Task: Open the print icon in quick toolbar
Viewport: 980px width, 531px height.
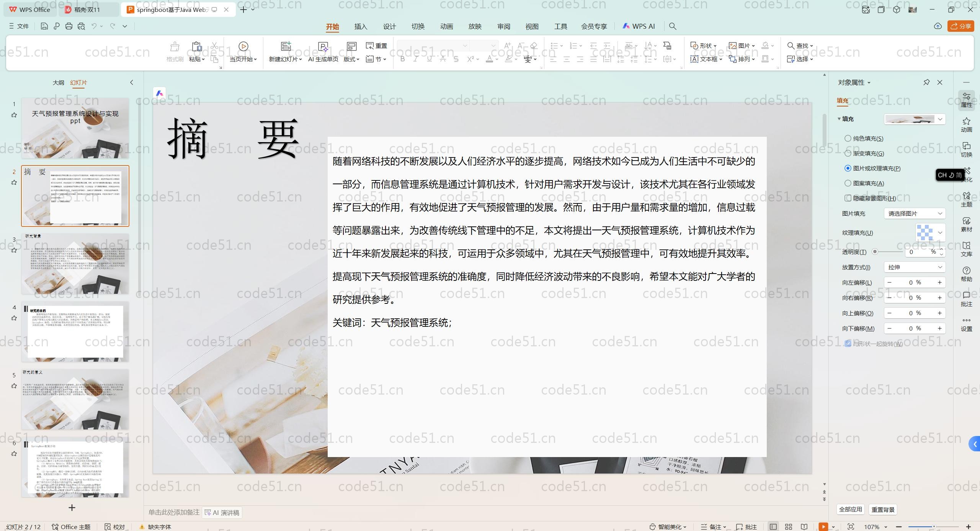Action: (69, 26)
